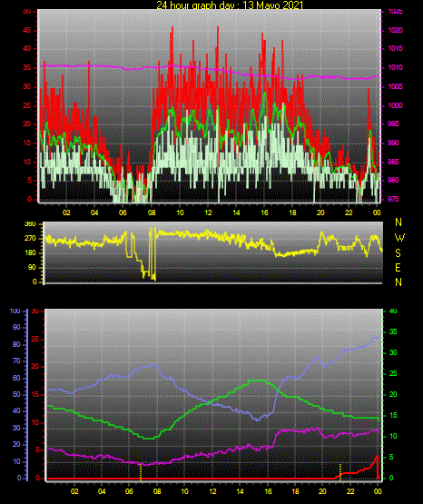Select the lowest N compass letter
Screen dimensions: 423x504
click(x=398, y=282)
